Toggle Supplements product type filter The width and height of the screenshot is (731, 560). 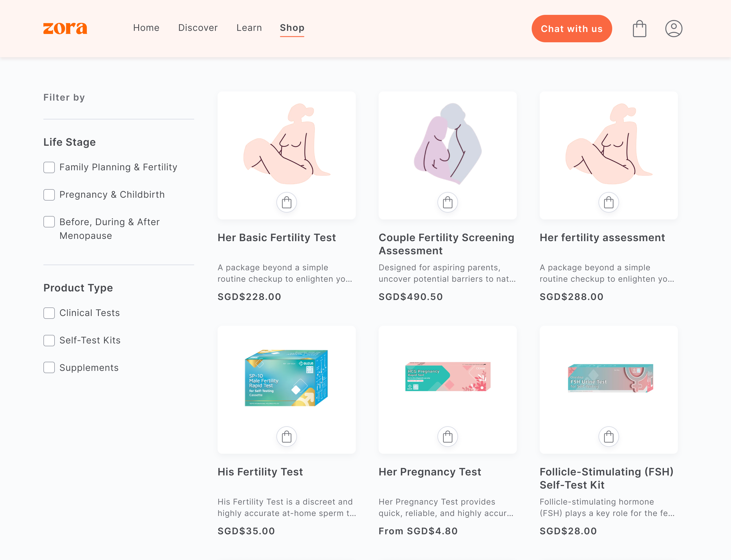click(x=49, y=368)
